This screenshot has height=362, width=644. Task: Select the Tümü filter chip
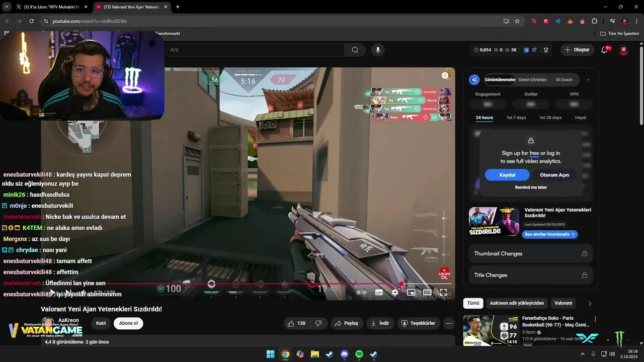473,303
